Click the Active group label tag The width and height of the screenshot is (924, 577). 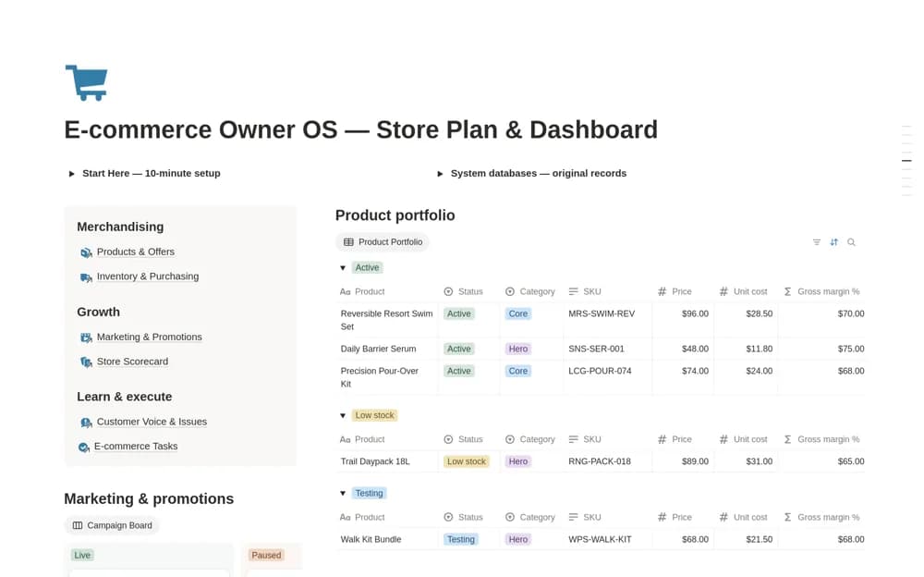367,268
